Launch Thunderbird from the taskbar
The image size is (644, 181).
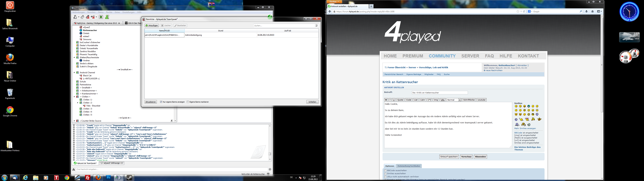pos(15,177)
